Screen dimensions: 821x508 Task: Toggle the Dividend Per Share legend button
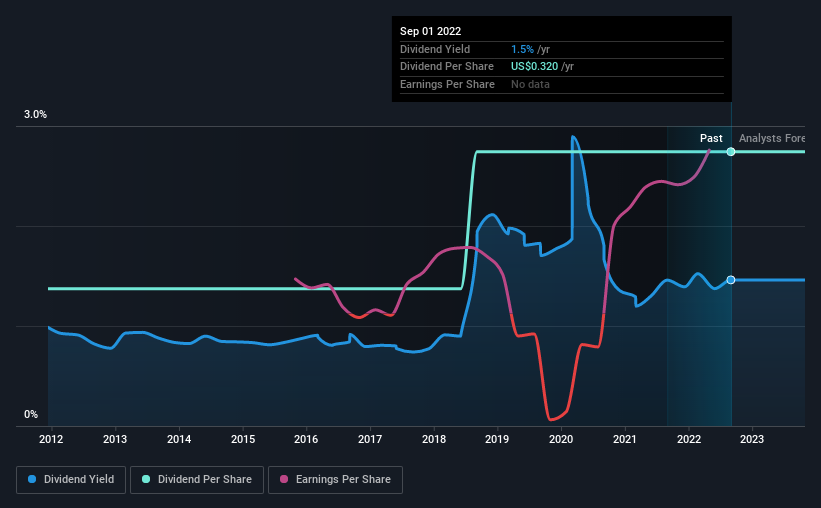[197, 480]
